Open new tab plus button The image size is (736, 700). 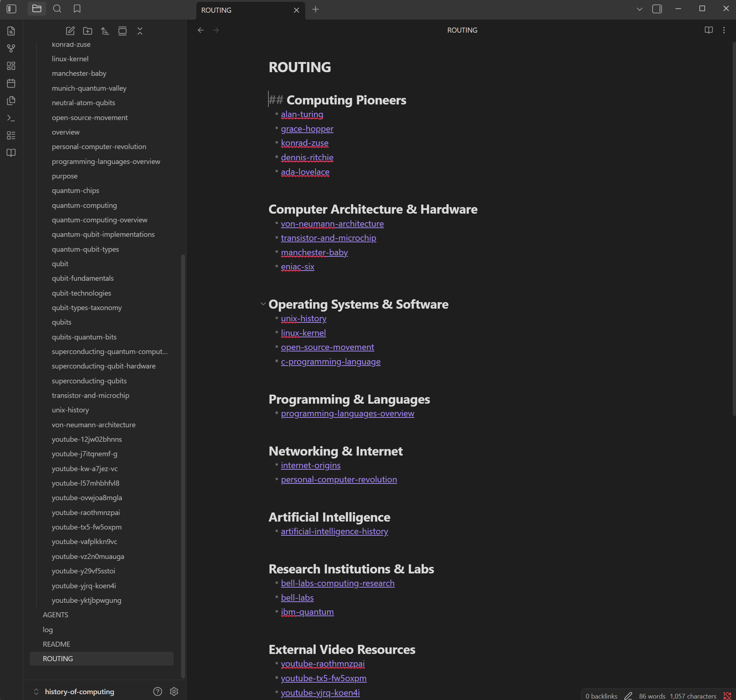click(x=315, y=9)
